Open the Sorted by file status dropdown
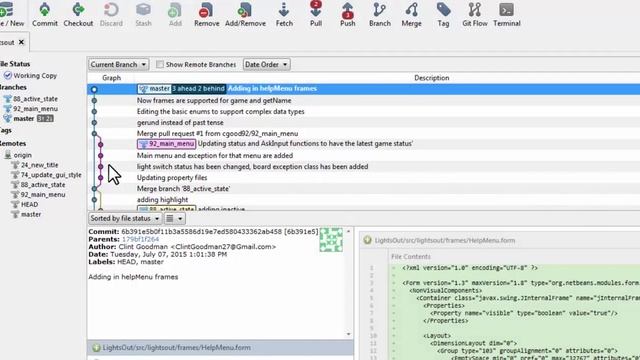The width and height of the screenshot is (640, 360). (x=124, y=218)
